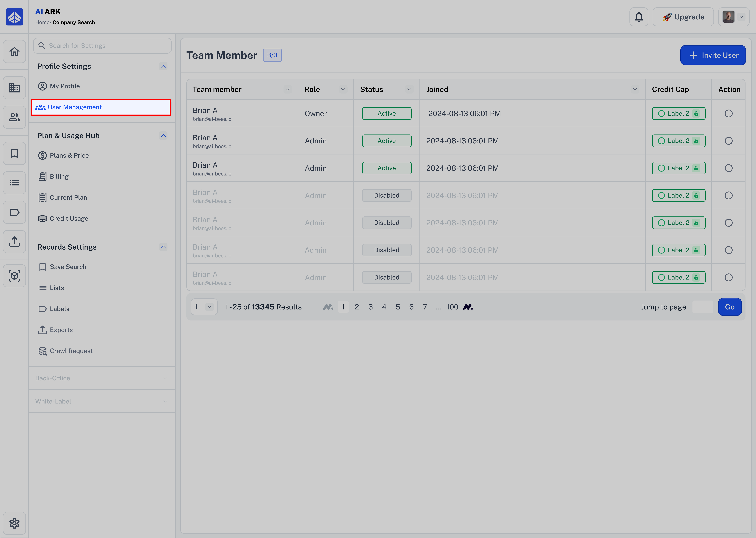Open the Billing settings item
Viewport: 756px width, 538px height.
tap(59, 177)
